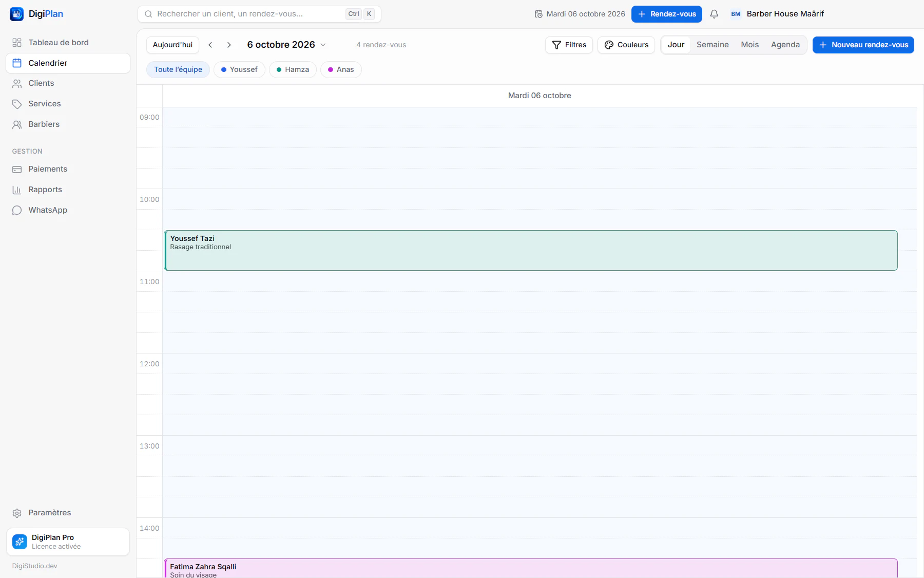Click Aujourd'hui button
The height and width of the screenshot is (578, 924).
(172, 45)
